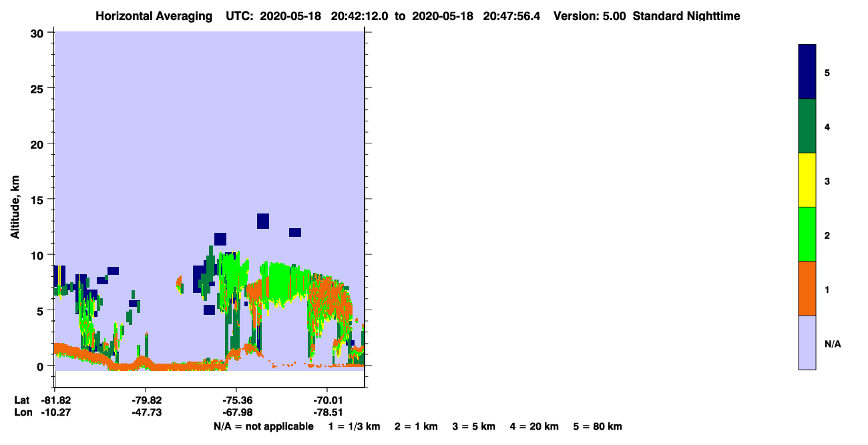Click the dark blue color bar segment labeled 5

(807, 72)
